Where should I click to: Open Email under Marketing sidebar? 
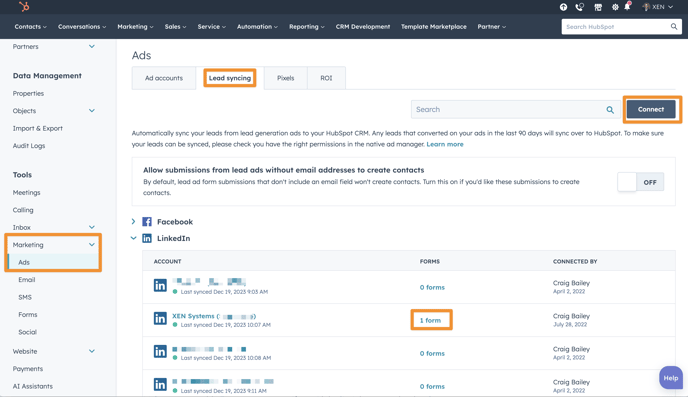point(27,279)
